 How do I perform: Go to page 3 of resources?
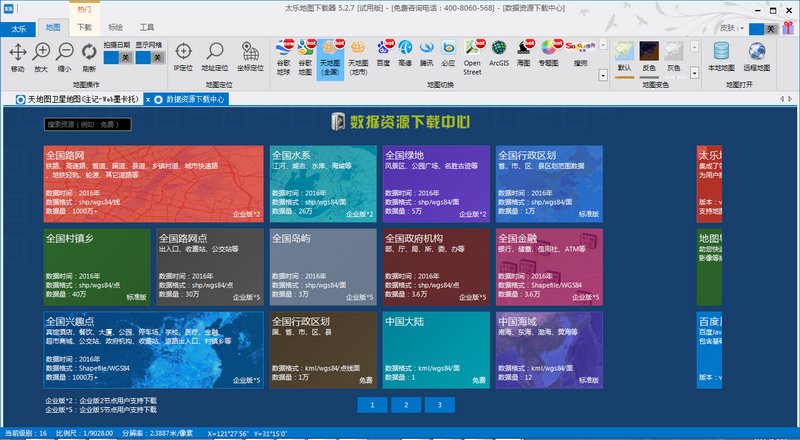440,405
